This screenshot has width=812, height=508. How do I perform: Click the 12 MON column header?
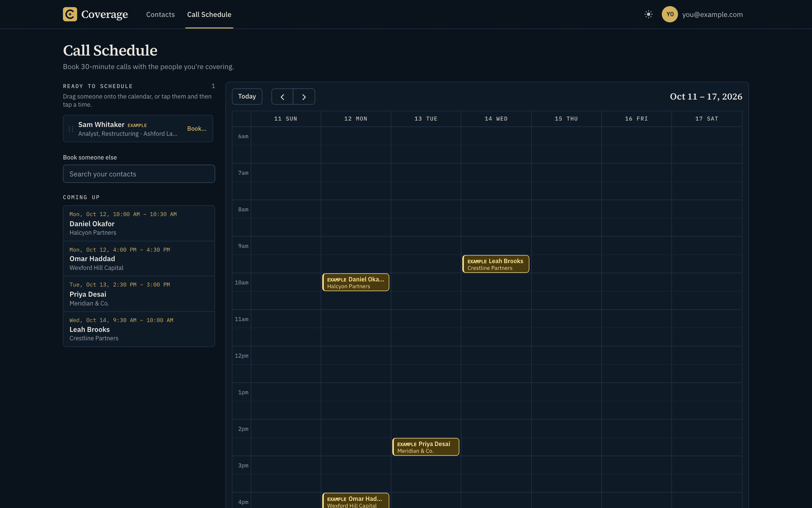[x=356, y=119]
